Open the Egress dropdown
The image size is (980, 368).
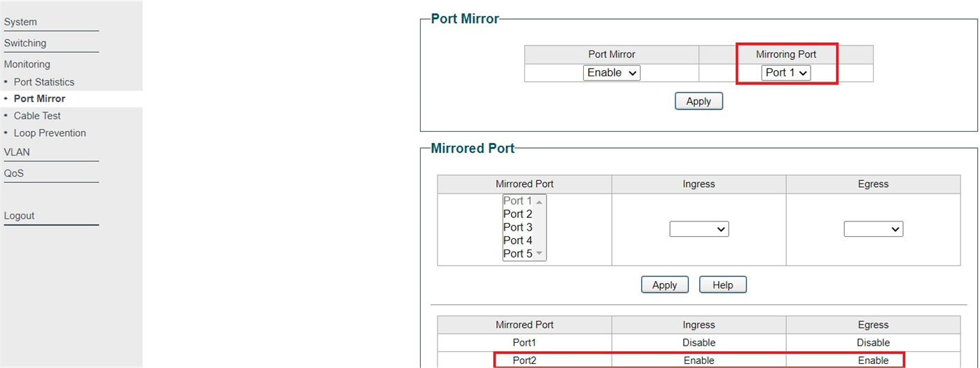(873, 229)
